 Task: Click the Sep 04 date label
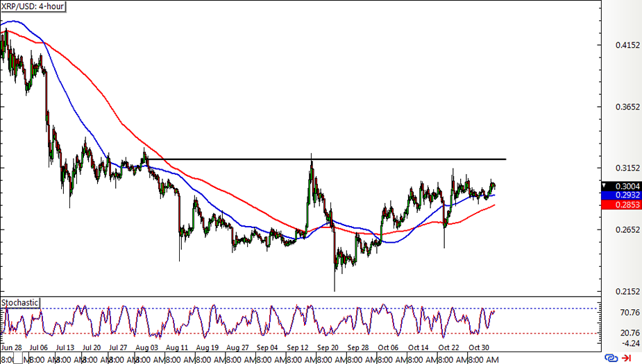tap(267, 347)
